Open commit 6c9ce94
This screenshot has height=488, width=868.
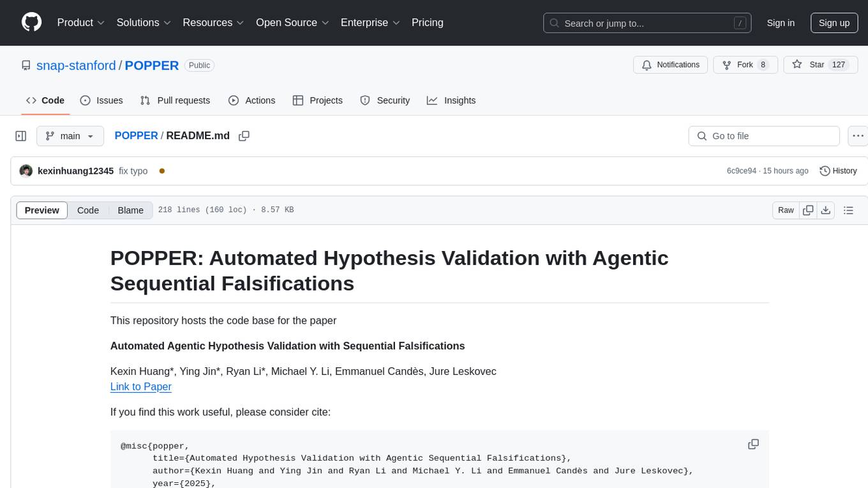(742, 171)
